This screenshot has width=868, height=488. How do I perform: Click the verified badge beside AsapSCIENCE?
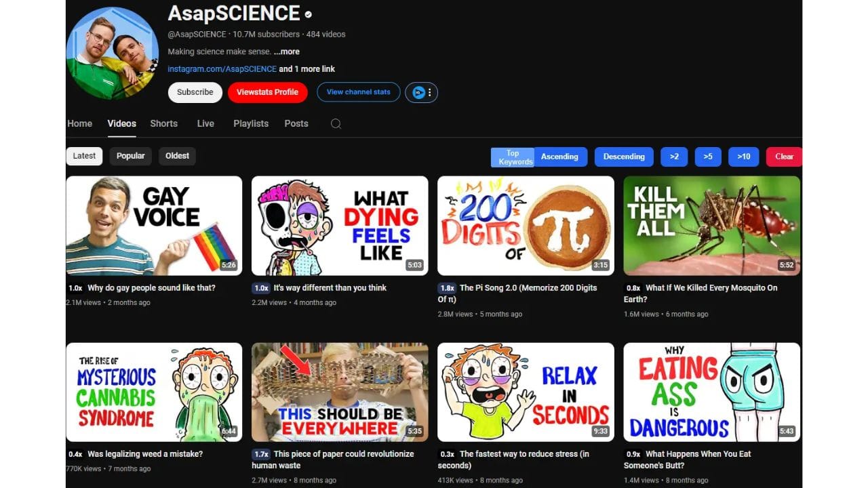309,14
